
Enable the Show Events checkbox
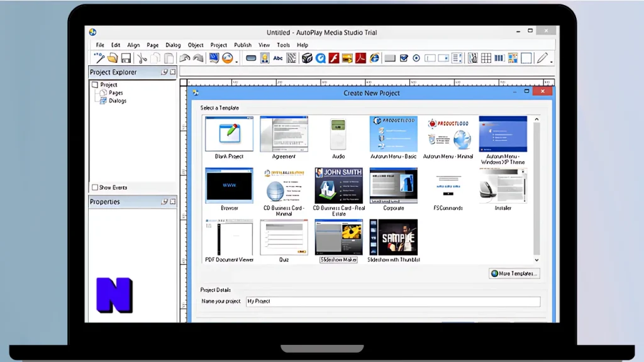pyautogui.click(x=95, y=187)
